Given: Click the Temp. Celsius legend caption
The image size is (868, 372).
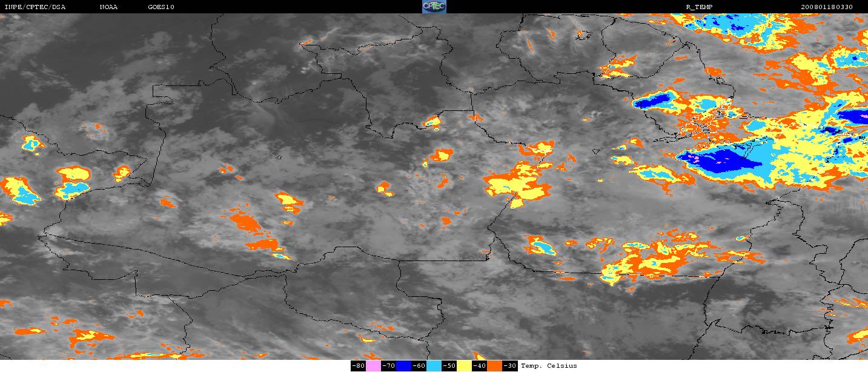Looking at the screenshot, I should click(x=549, y=366).
